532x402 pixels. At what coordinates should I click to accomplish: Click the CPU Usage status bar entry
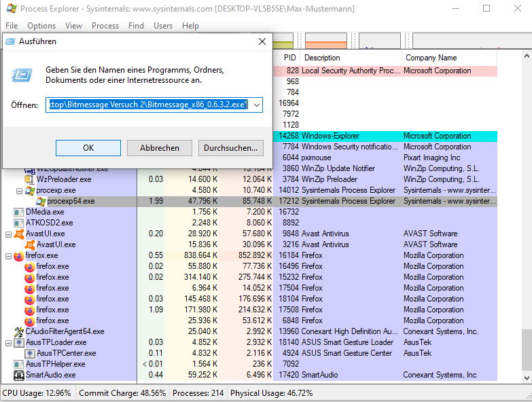point(37,393)
